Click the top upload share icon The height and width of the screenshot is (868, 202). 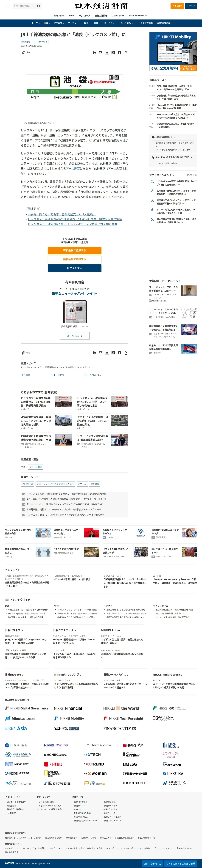coord(126,53)
